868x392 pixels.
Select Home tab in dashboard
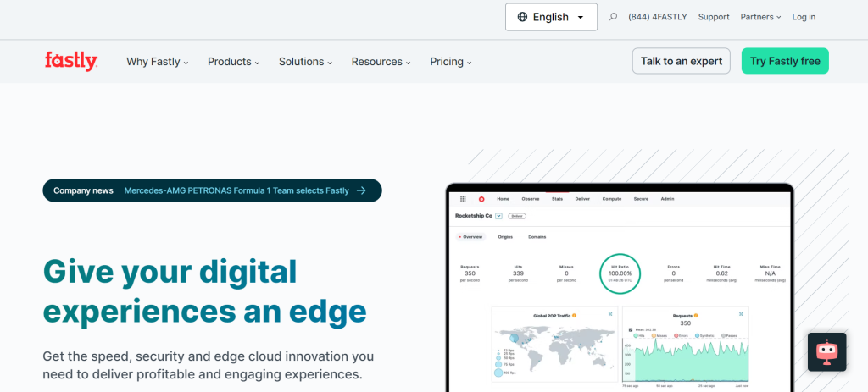[x=504, y=198]
